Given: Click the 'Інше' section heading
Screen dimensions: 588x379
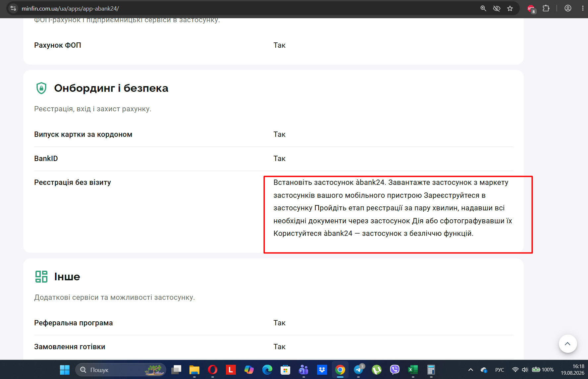Looking at the screenshot, I should (x=67, y=277).
